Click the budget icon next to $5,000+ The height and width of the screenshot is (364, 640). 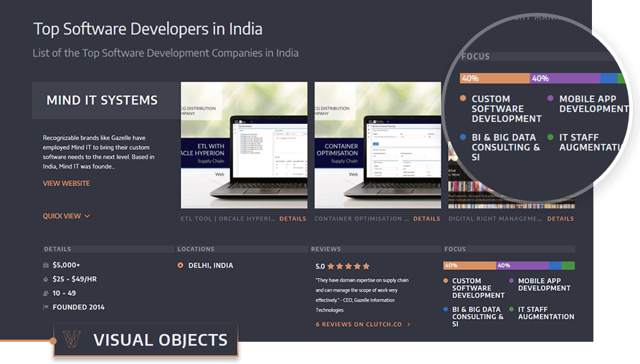click(46, 265)
